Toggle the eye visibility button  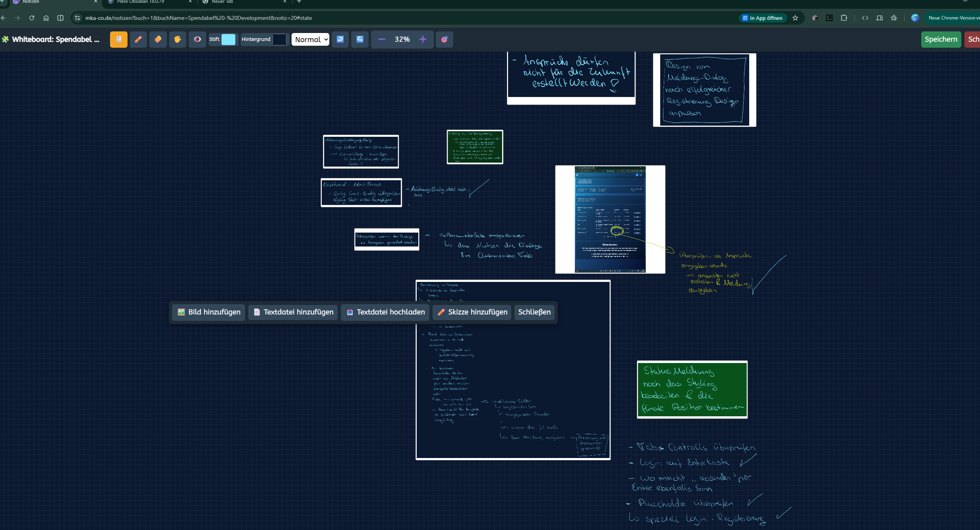click(x=197, y=39)
